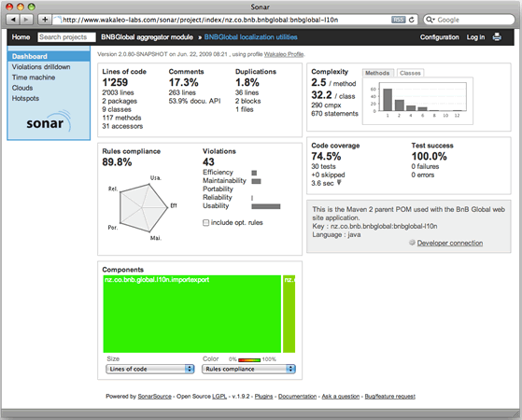Viewport: 522px width, 420px height.
Task: Click the add bookmark plus button
Action: click(45, 20)
